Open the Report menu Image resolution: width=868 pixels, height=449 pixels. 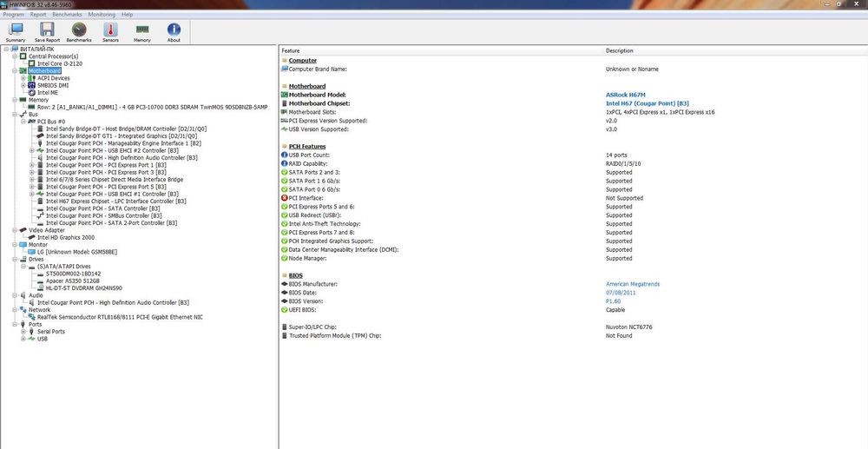tap(38, 15)
